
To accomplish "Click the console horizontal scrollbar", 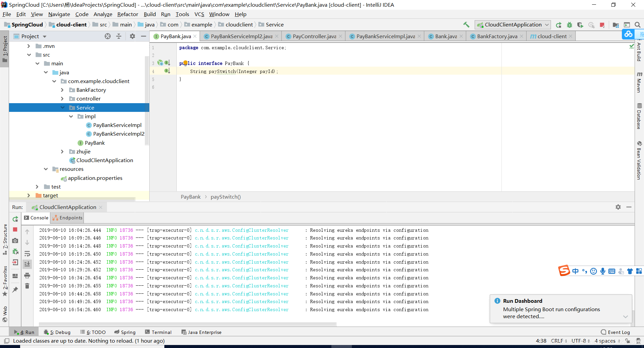I will [x=187, y=324].
